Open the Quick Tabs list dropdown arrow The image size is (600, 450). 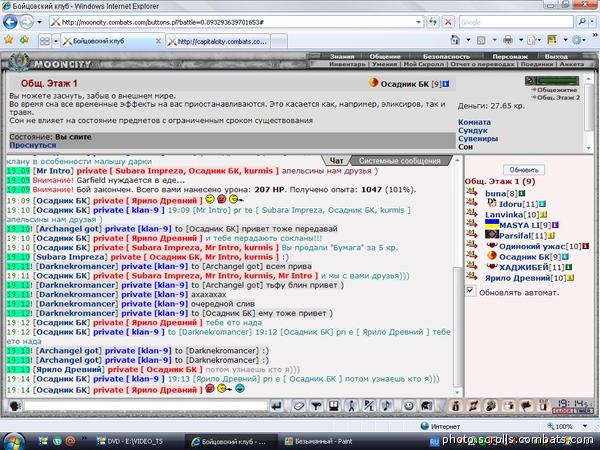(56, 41)
